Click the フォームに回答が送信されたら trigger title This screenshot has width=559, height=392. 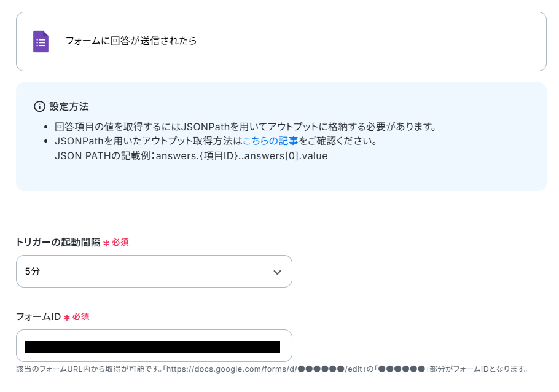click(x=131, y=41)
